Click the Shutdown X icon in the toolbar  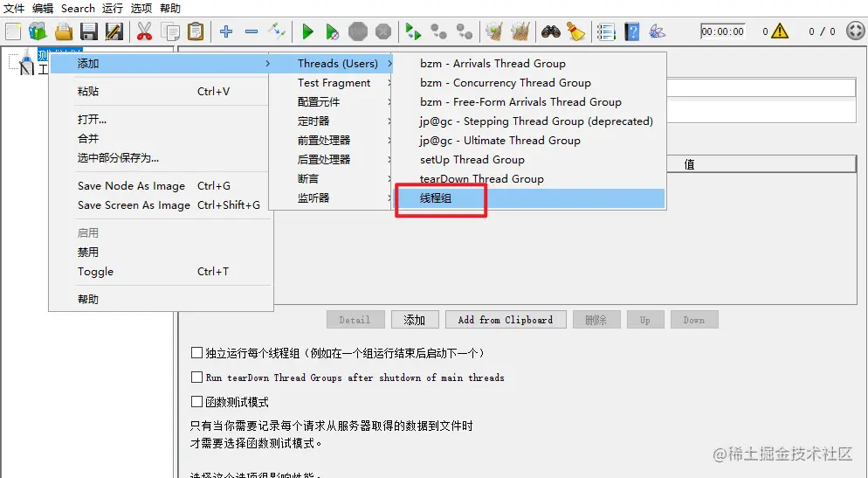tap(383, 31)
